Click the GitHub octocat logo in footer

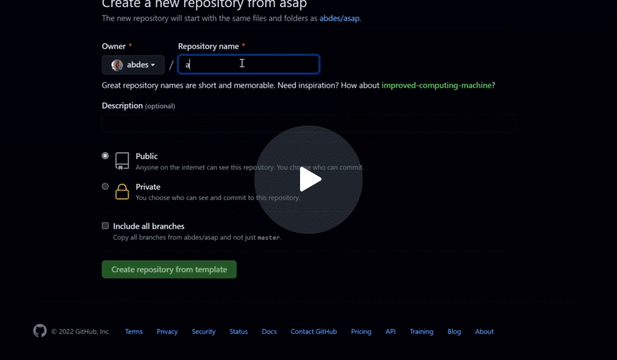pos(40,331)
